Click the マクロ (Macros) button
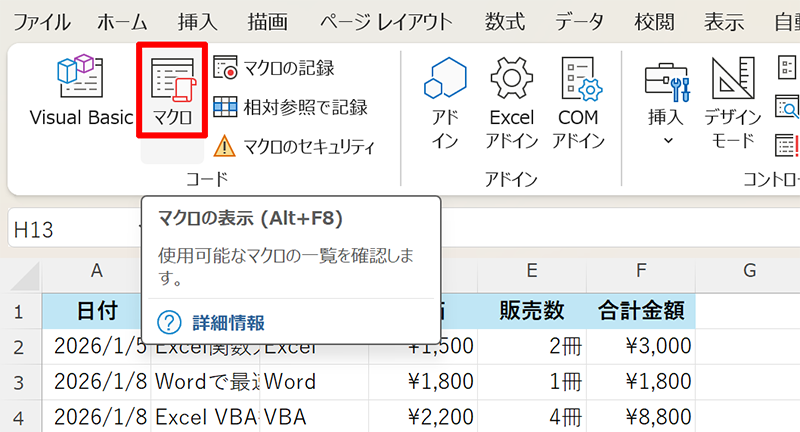 coord(173,92)
